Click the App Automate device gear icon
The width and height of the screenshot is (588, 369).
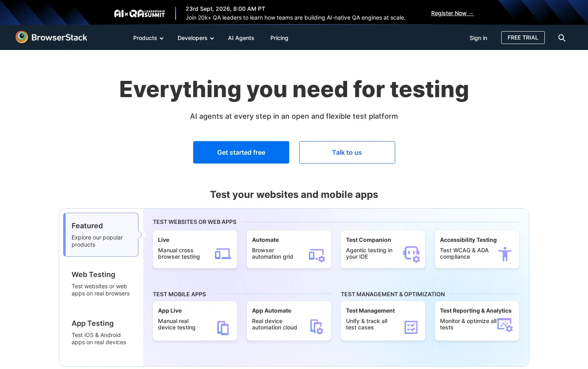(316, 327)
